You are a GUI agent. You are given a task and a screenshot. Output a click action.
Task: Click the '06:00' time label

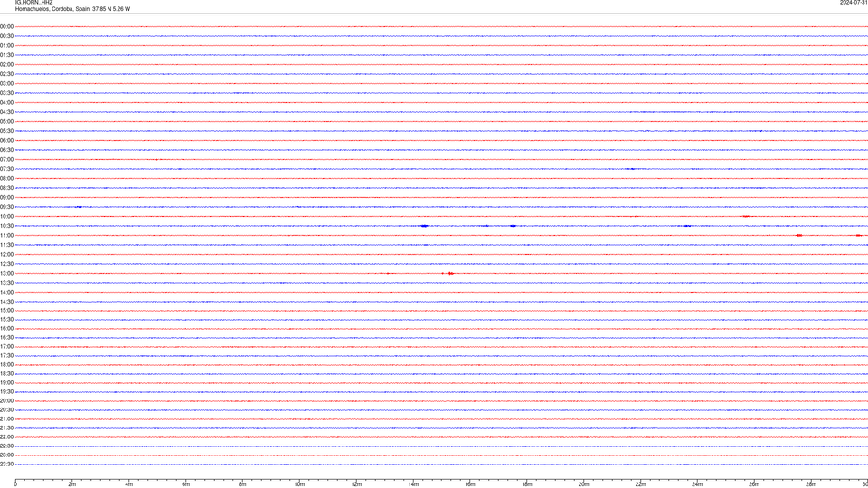point(6,141)
